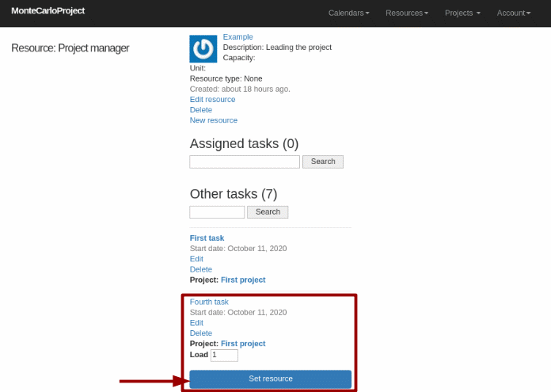Select Fourth task's Start date text
Image resolution: width=551 pixels, height=392 pixels.
[238, 313]
